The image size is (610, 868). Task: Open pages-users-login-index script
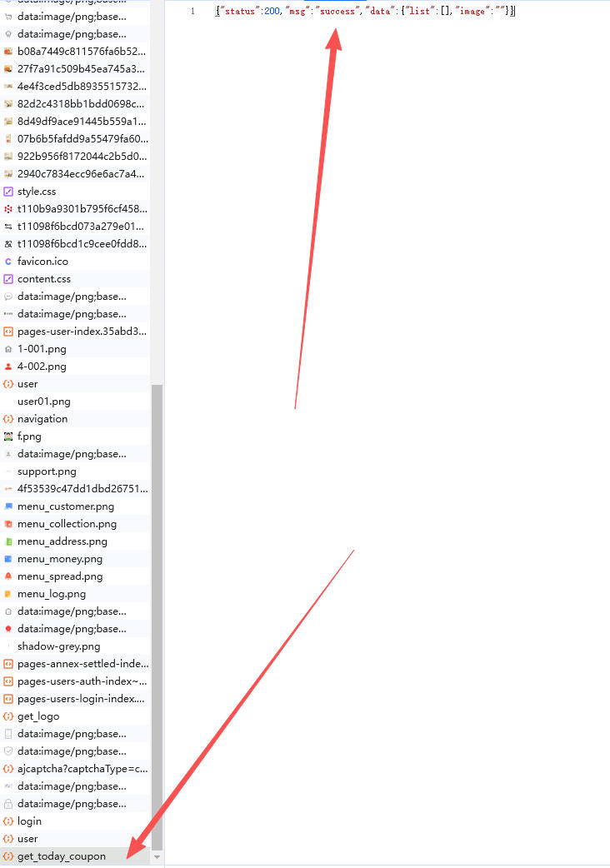[x=75, y=699]
